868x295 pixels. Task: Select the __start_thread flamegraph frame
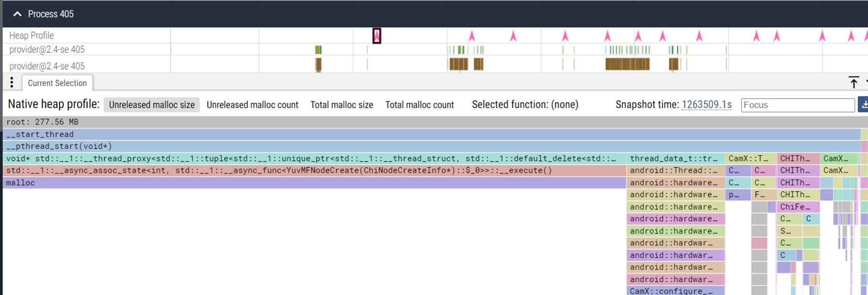point(309,134)
